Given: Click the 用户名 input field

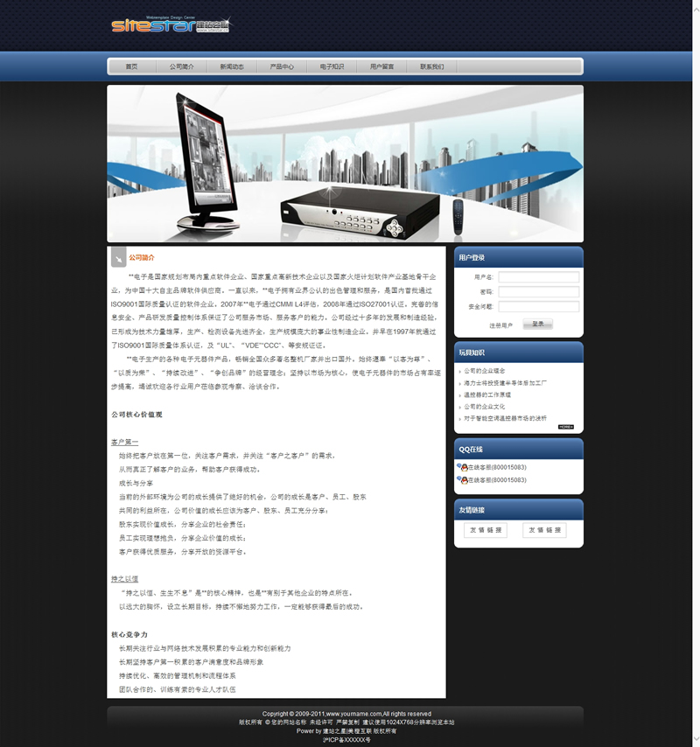Looking at the screenshot, I should (538, 277).
